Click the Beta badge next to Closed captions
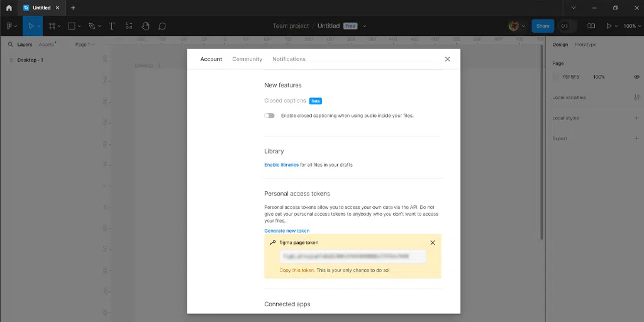 click(x=316, y=101)
